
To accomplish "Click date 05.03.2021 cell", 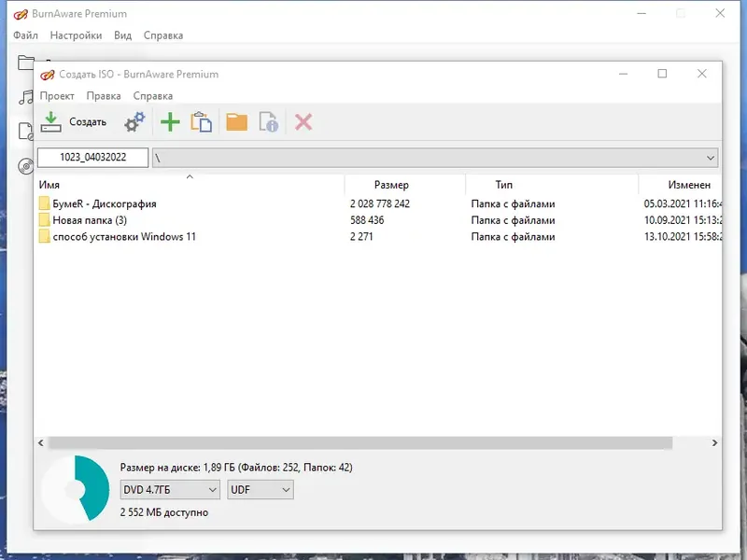I will click(x=683, y=203).
